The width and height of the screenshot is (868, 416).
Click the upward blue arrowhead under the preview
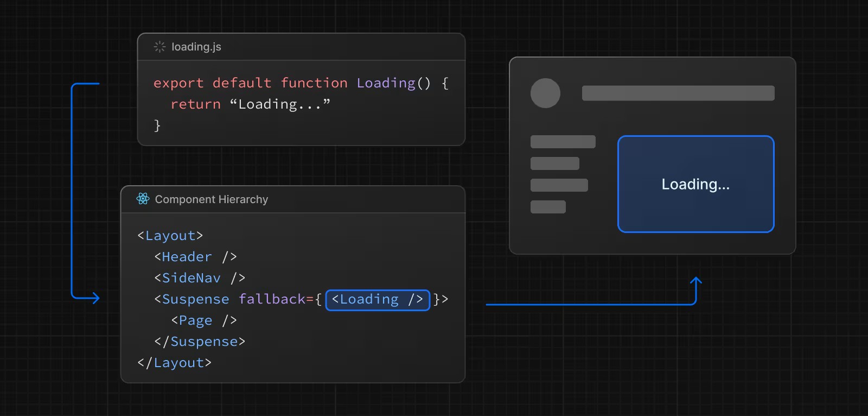click(x=695, y=281)
